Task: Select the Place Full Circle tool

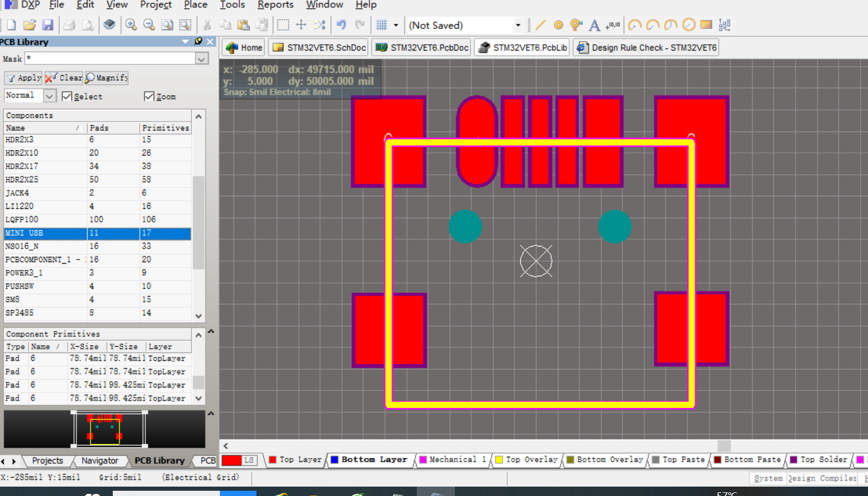Action: tap(689, 25)
